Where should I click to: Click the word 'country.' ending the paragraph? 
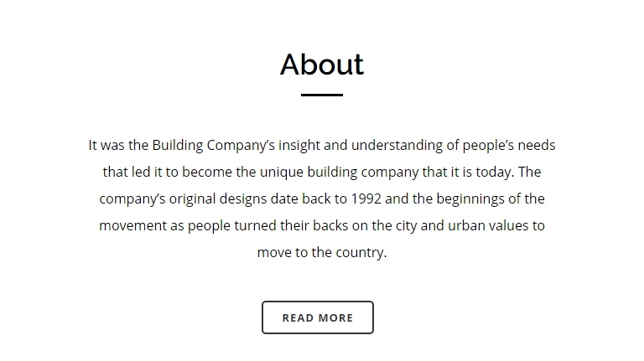coord(361,252)
